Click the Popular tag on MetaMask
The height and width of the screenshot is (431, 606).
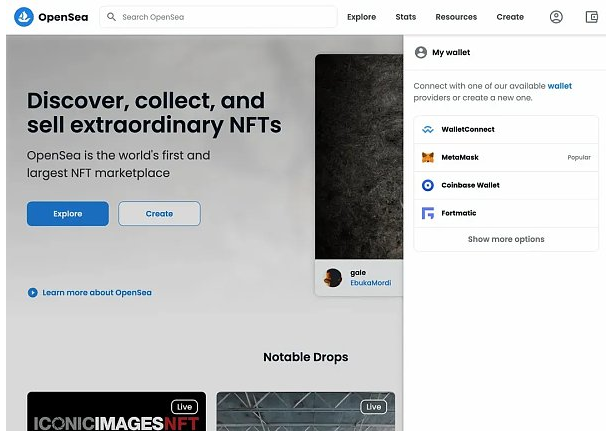pos(579,157)
